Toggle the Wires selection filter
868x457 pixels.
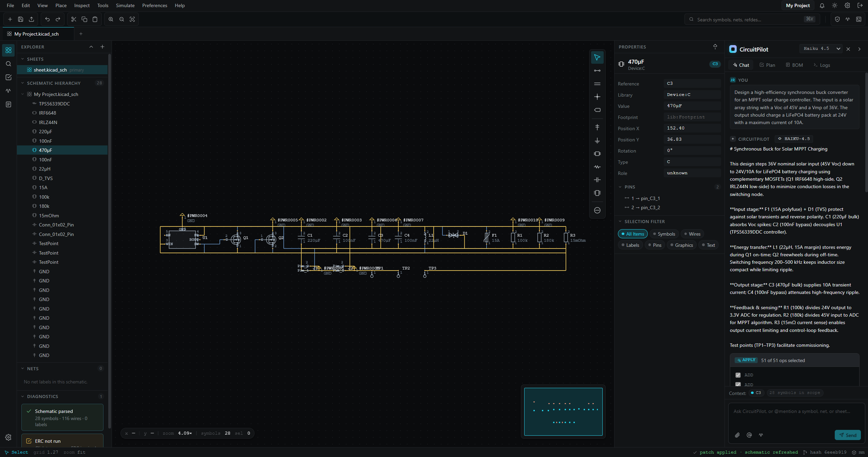(x=692, y=234)
